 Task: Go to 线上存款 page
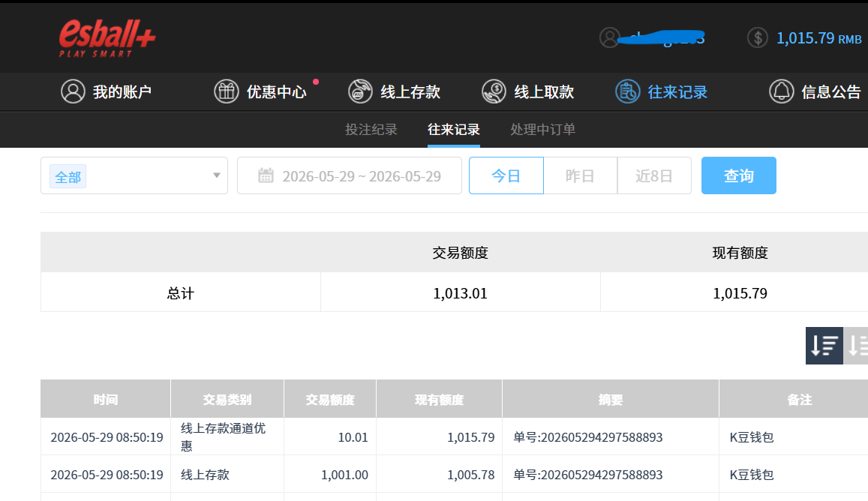[394, 91]
